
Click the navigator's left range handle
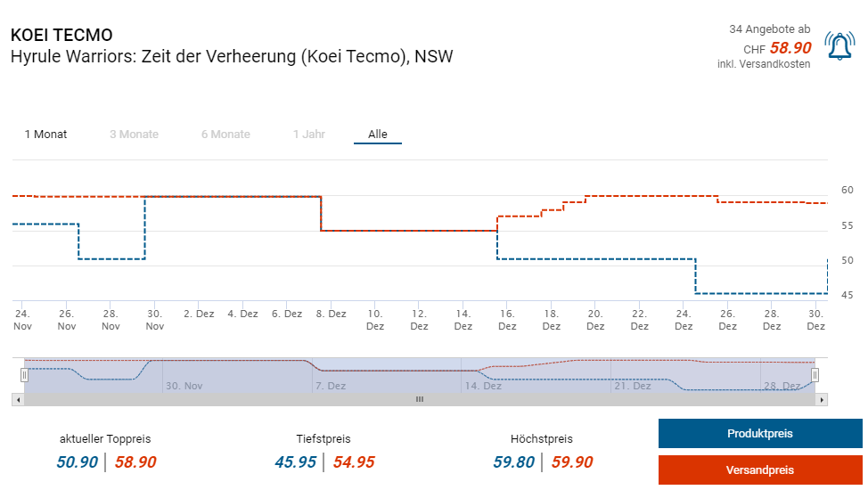[x=24, y=375]
